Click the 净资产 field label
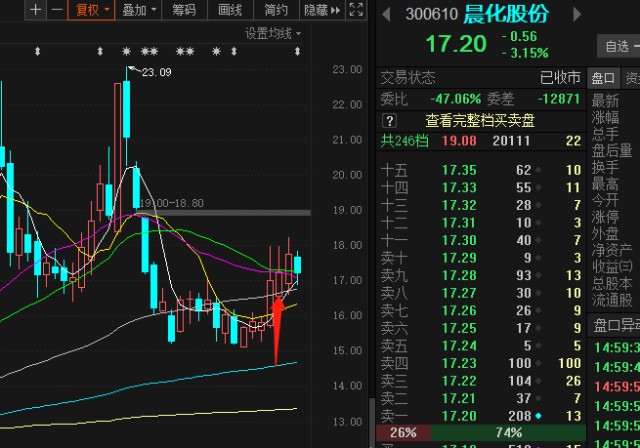640x448 pixels. point(612,250)
